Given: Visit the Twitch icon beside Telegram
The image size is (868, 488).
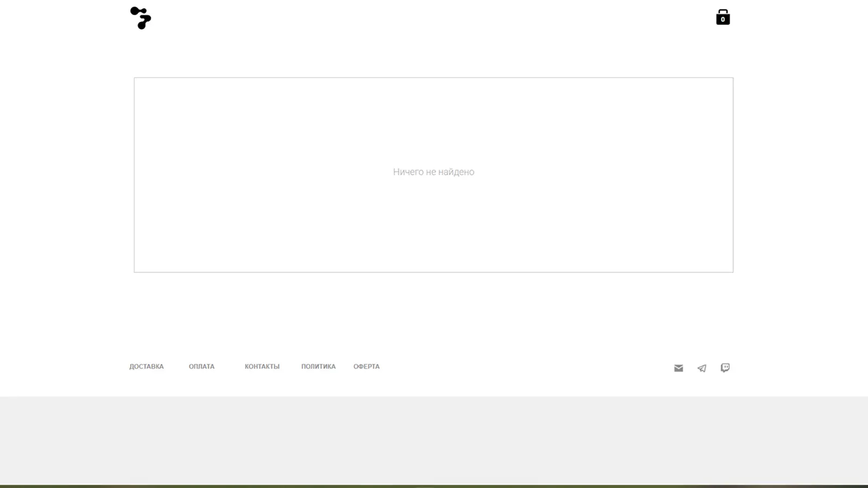Looking at the screenshot, I should click(725, 368).
